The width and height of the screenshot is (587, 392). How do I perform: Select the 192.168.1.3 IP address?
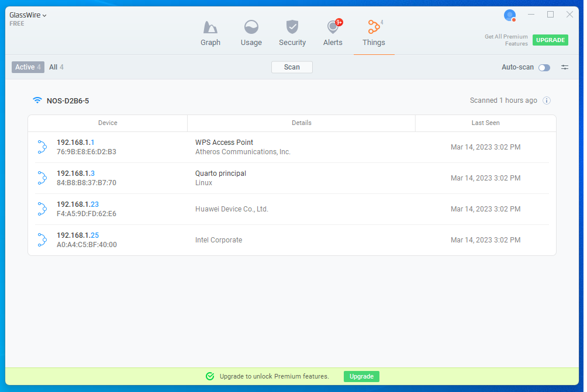[x=75, y=174]
